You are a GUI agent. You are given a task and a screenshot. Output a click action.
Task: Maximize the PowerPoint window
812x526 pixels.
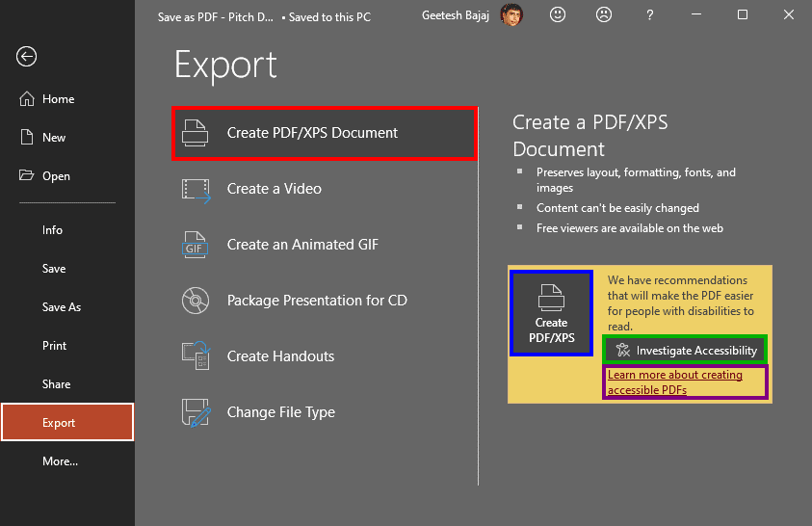click(x=742, y=14)
